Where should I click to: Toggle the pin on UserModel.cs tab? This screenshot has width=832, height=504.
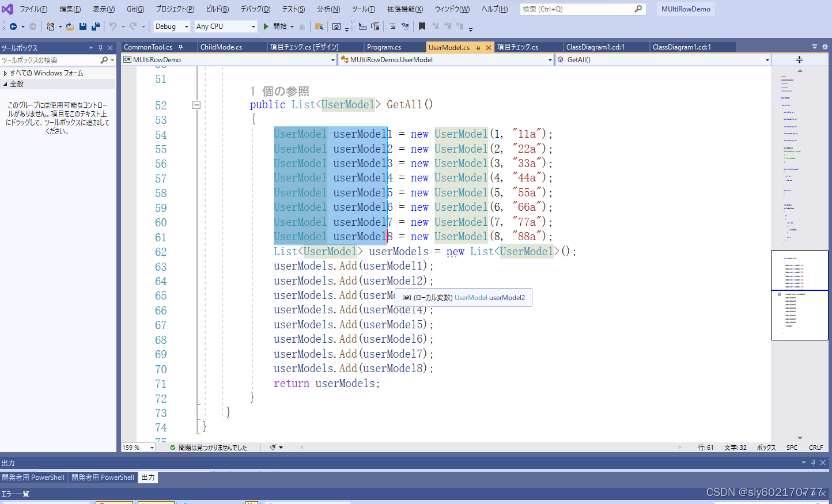pos(478,48)
